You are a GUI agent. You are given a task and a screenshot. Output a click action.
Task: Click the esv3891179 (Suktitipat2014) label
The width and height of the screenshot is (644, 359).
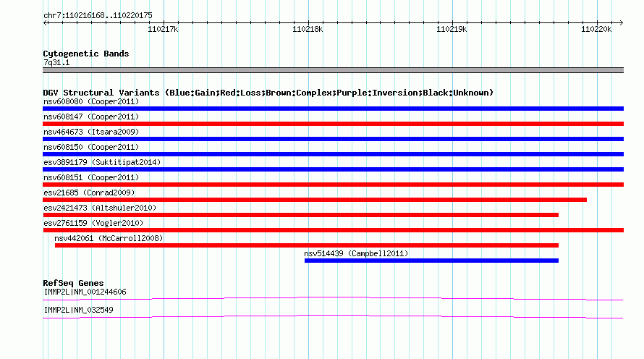[x=102, y=162]
